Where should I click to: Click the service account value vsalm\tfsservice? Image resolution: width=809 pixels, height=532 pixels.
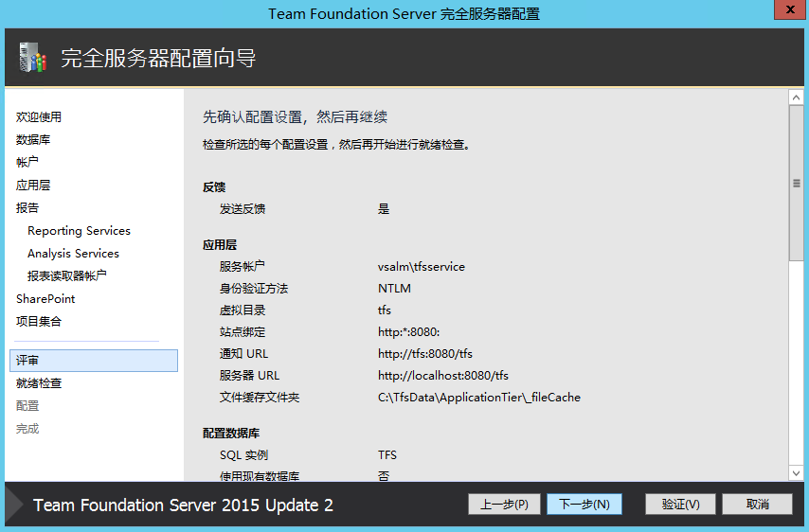coord(421,267)
